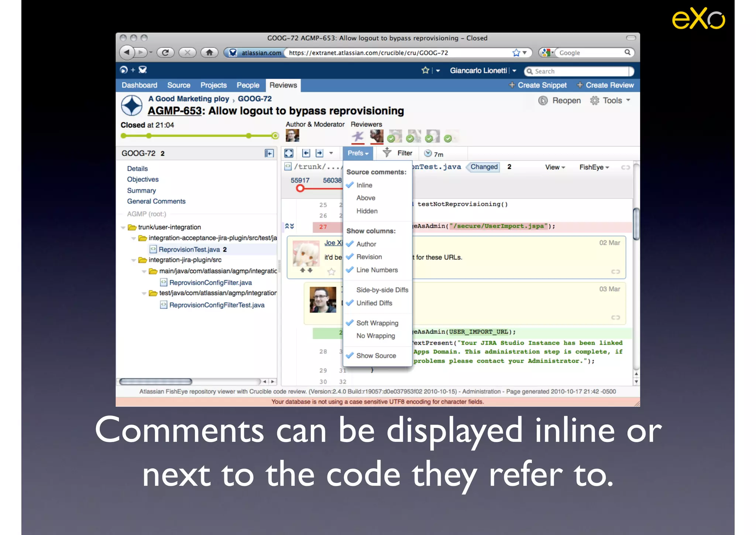The image size is (756, 535).
Task: Open A Good Marketing ploy project link
Action: click(x=189, y=99)
